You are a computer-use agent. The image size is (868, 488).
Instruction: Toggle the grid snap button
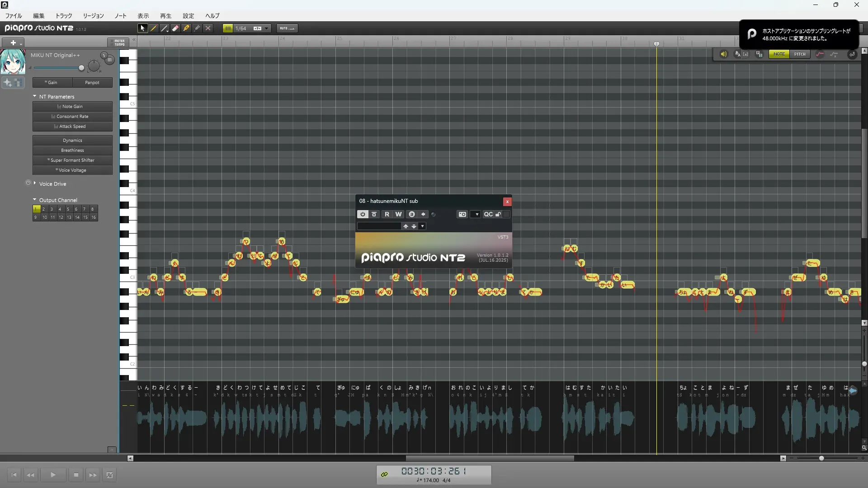[228, 28]
